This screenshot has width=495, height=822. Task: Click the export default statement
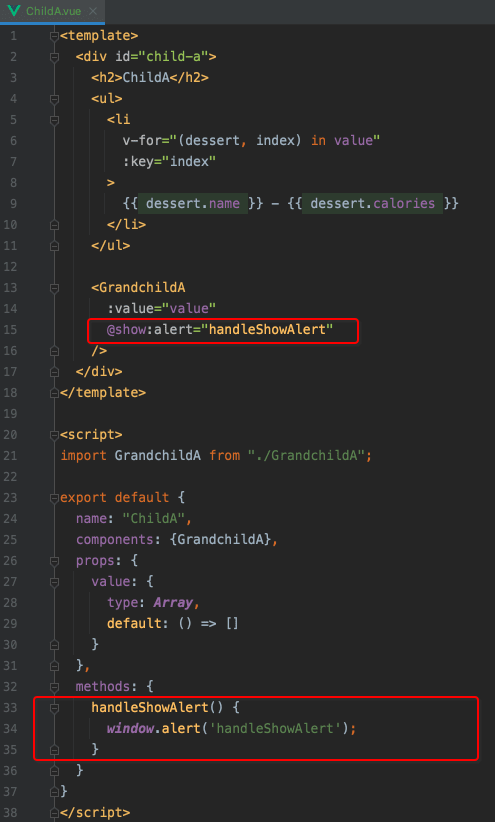(x=115, y=497)
